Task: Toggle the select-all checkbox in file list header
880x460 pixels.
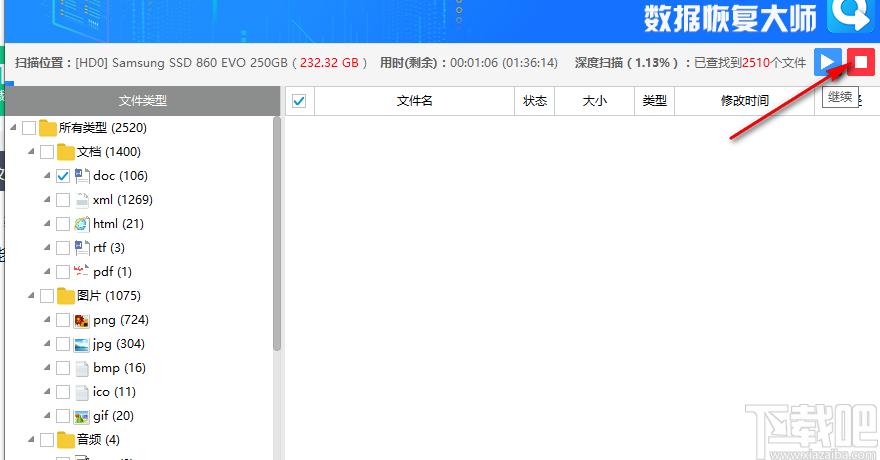Action: coord(299,101)
